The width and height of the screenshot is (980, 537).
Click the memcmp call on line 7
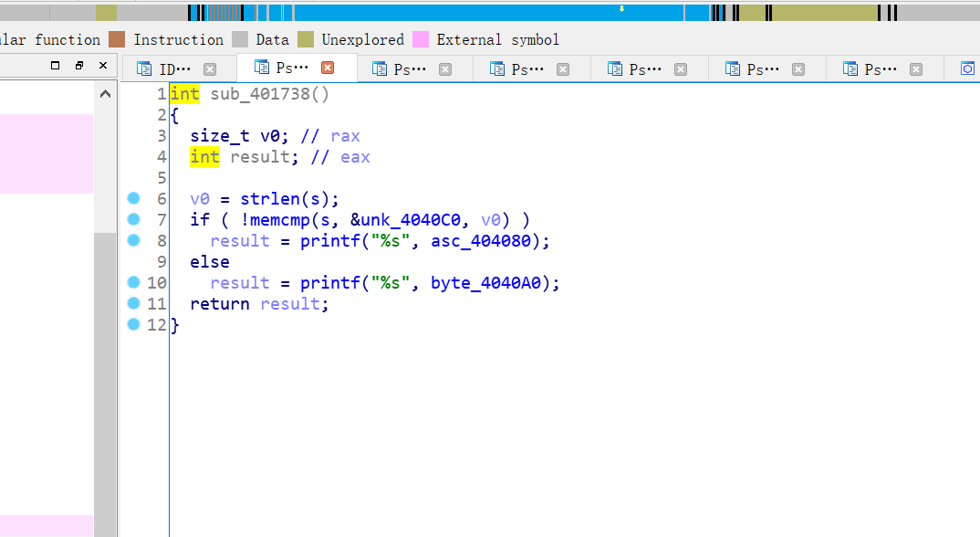tap(280, 220)
